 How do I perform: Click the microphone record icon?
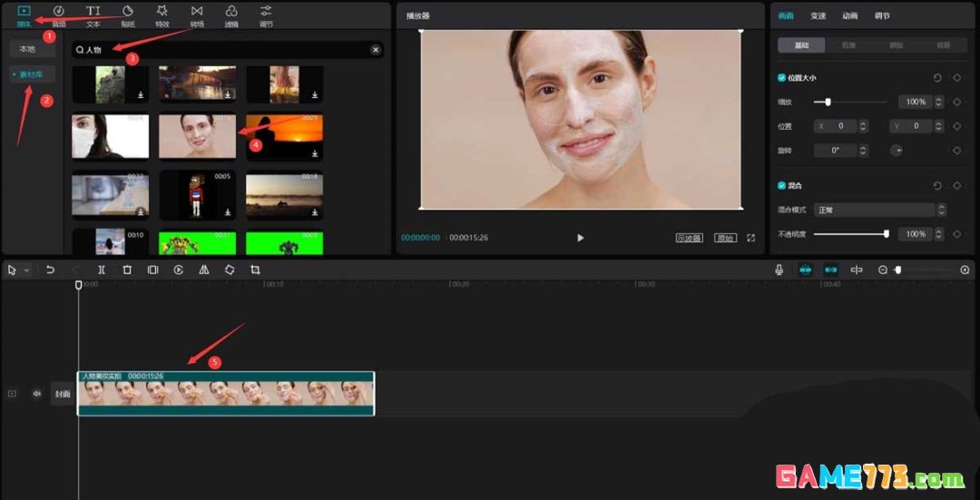tap(779, 270)
